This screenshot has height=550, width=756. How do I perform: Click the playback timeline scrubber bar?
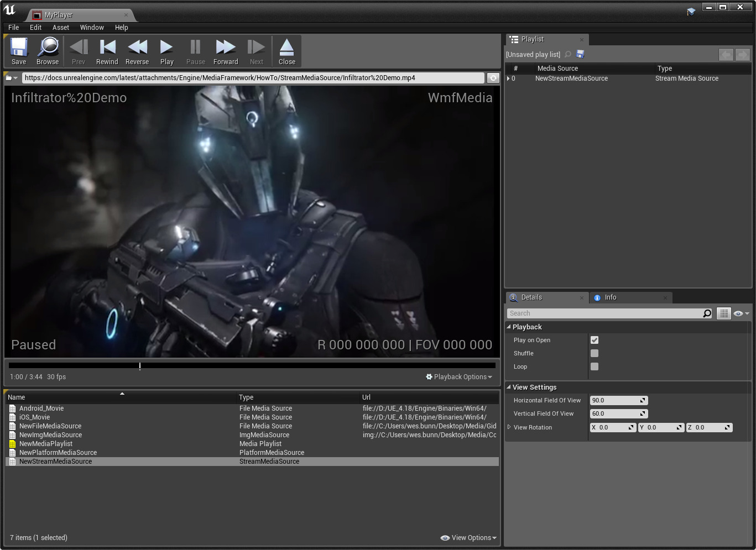click(x=252, y=365)
